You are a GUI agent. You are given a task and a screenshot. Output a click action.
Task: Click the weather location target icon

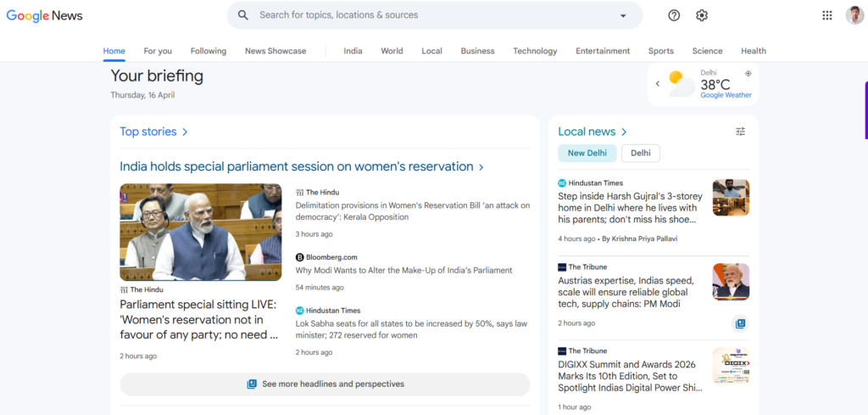pos(748,74)
